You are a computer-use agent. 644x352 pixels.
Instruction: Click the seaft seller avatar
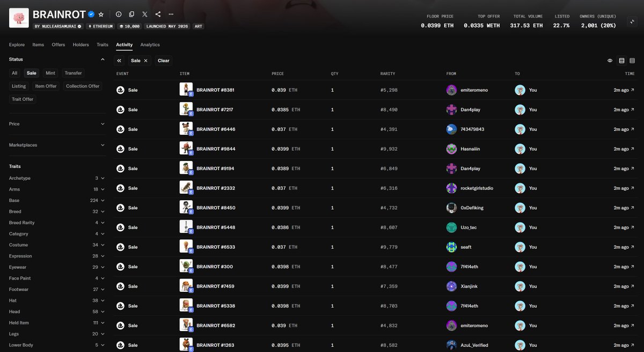pos(451,247)
